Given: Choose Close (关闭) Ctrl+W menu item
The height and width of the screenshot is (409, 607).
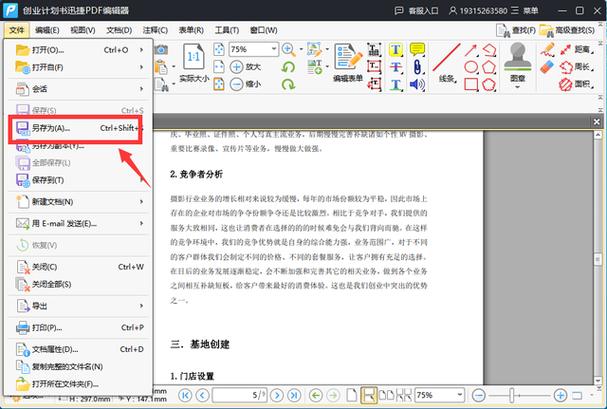Looking at the screenshot, I should tap(77, 267).
